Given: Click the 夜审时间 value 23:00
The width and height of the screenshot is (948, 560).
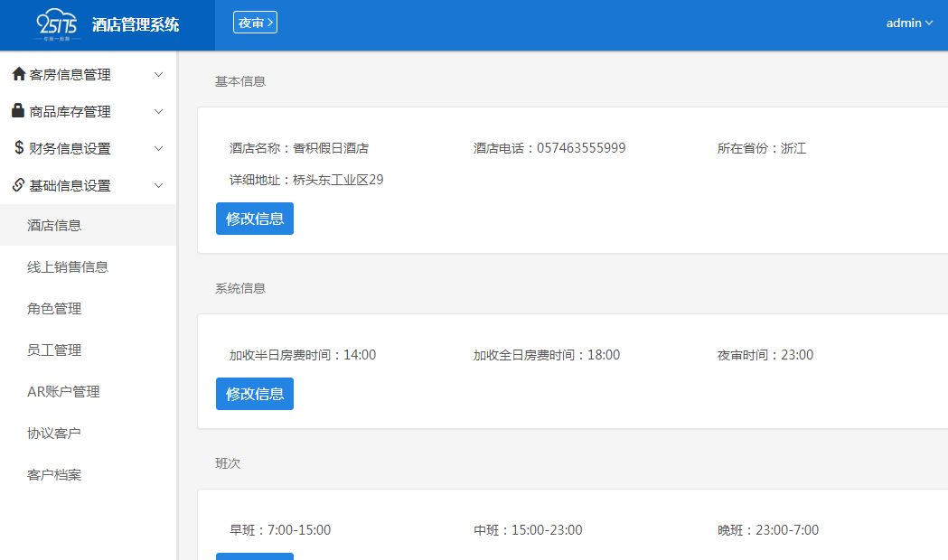Looking at the screenshot, I should point(797,355).
